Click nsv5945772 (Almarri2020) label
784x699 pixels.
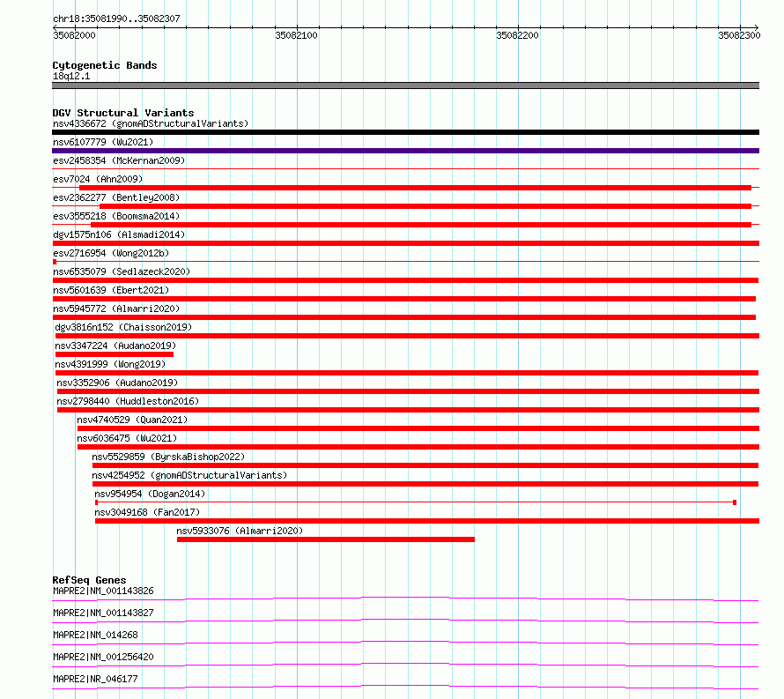tap(116, 309)
